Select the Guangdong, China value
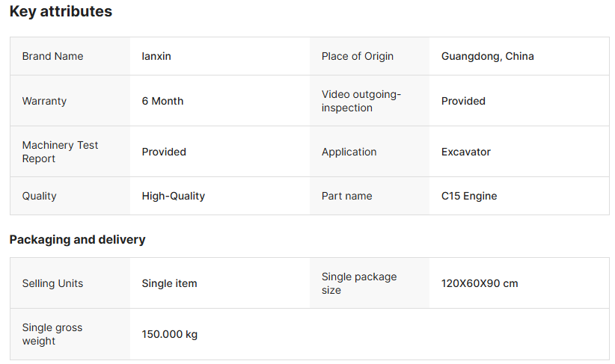 (x=487, y=56)
